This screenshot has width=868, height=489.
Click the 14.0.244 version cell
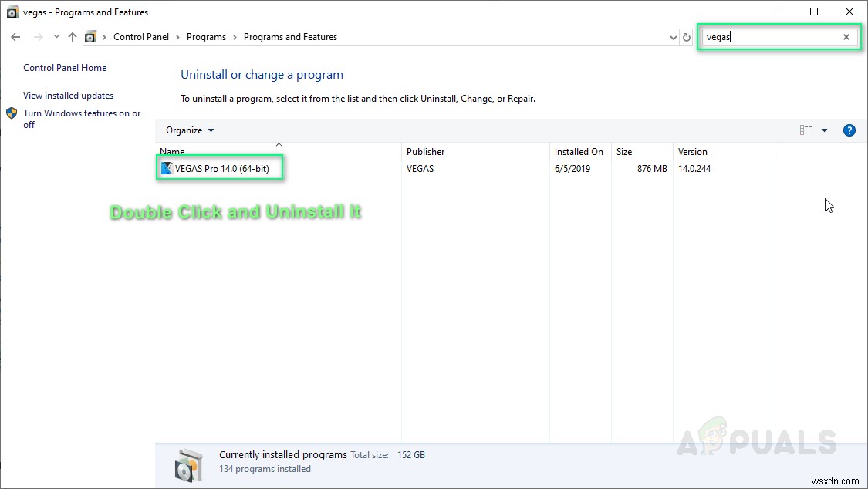tap(694, 168)
